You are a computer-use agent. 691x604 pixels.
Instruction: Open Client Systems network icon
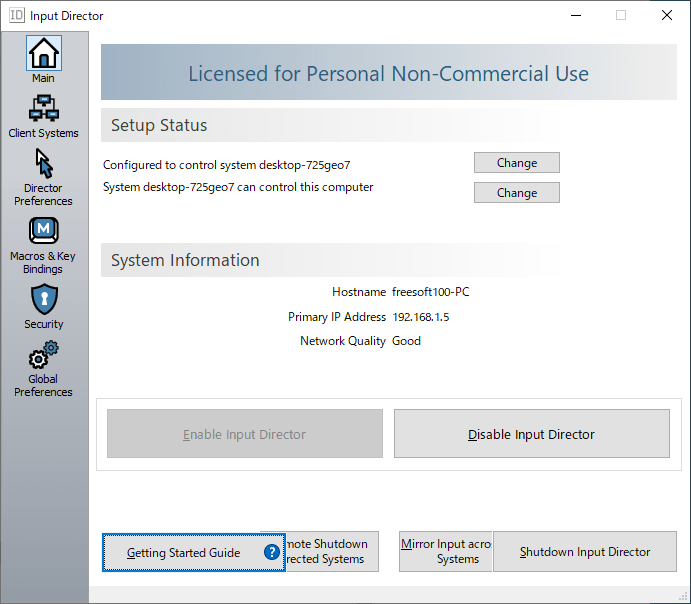[x=44, y=108]
